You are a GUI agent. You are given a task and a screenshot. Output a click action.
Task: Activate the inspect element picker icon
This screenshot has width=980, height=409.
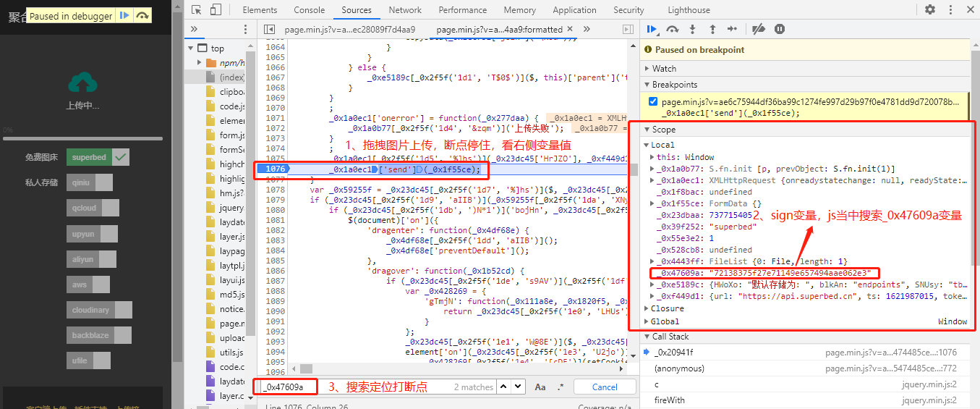click(196, 9)
